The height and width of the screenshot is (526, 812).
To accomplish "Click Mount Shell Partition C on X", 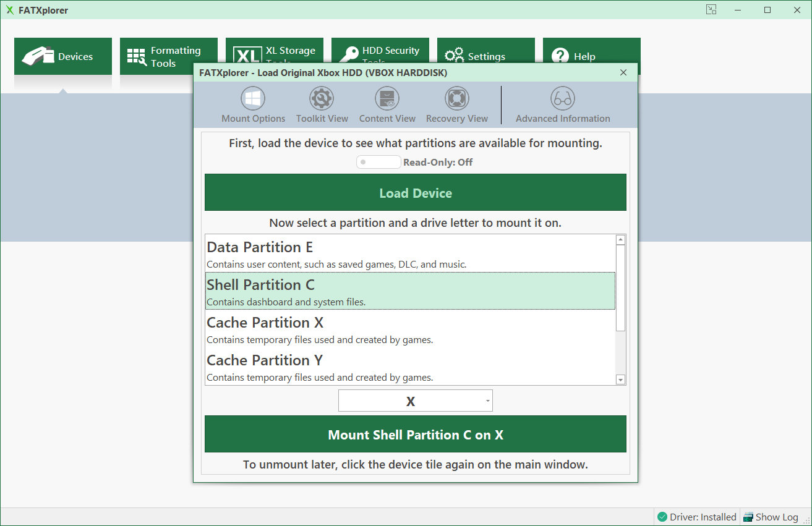I will point(416,434).
